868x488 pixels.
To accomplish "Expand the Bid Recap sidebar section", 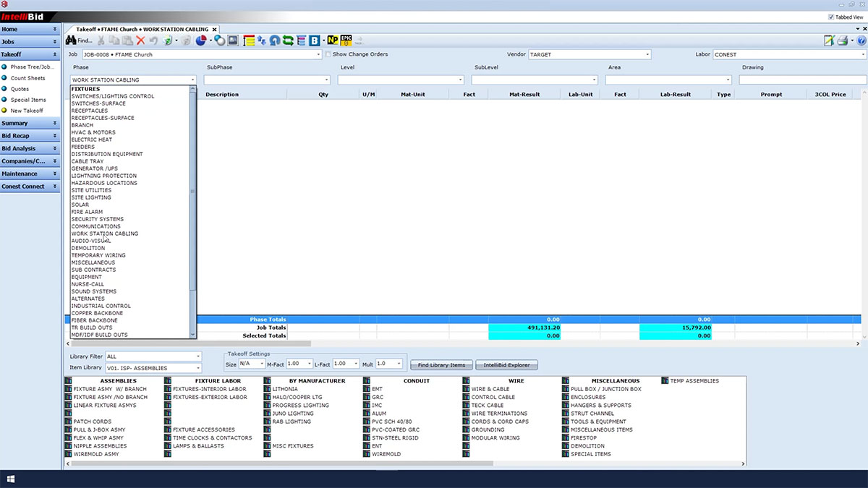I will point(30,136).
